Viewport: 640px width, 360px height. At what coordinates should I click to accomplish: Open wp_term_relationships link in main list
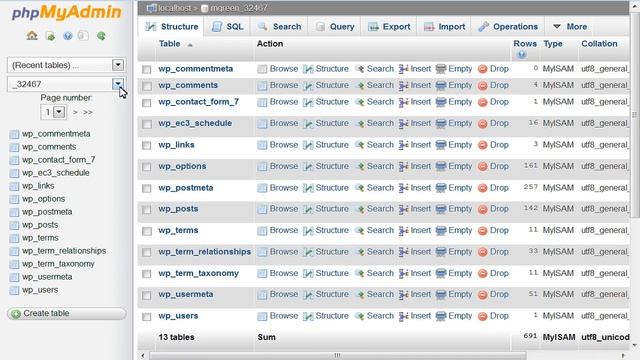pos(204,252)
